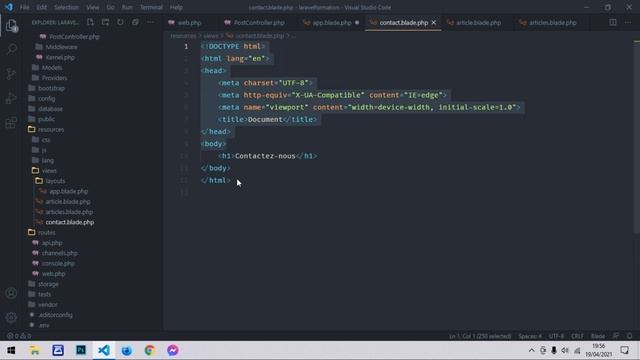Click the New Folder icon in Explorer
Viewport: 640px width, 360px height.
105,22
